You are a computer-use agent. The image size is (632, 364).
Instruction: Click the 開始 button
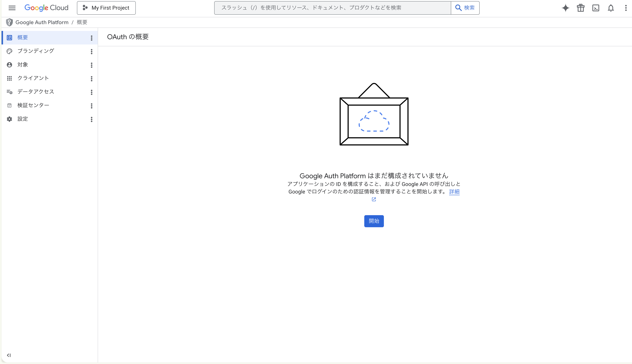pos(374,221)
